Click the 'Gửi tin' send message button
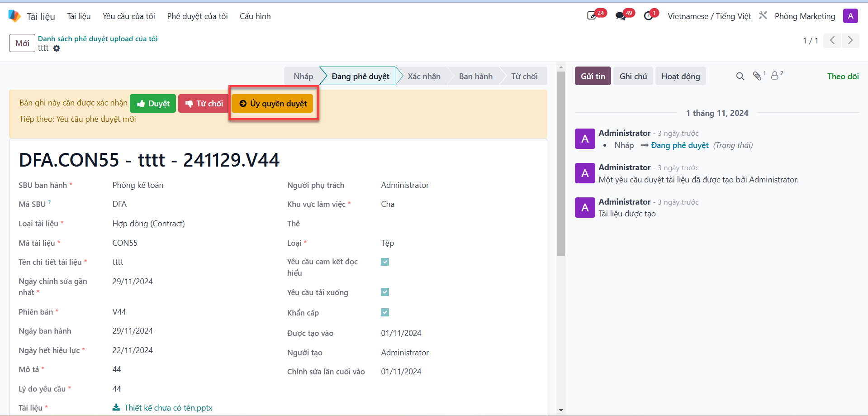The height and width of the screenshot is (416, 868). click(593, 76)
